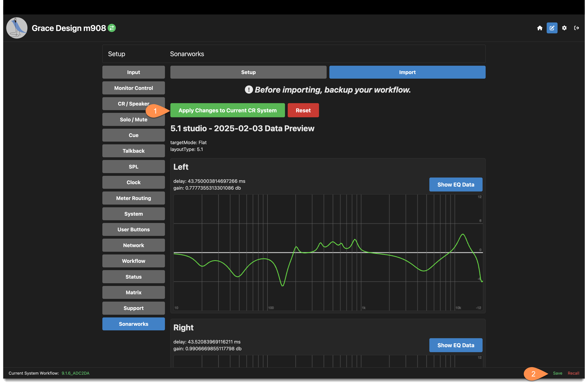Click the Left channel delay value
588x385 pixels.
click(x=209, y=181)
